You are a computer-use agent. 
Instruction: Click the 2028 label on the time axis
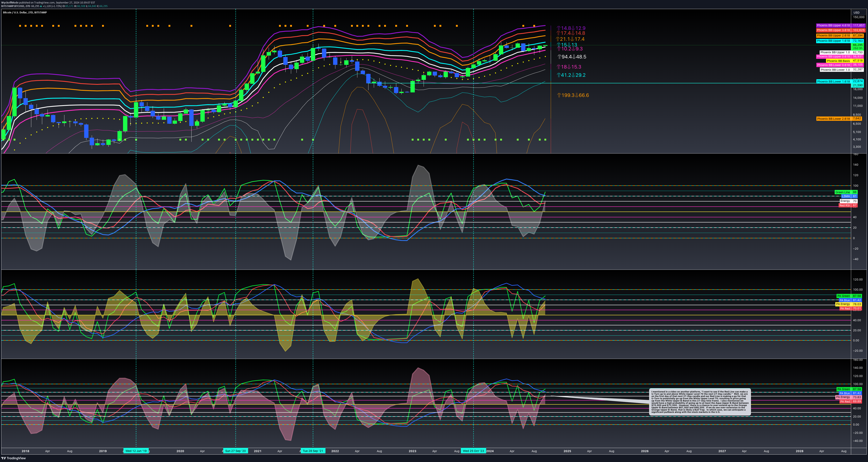pos(800,451)
